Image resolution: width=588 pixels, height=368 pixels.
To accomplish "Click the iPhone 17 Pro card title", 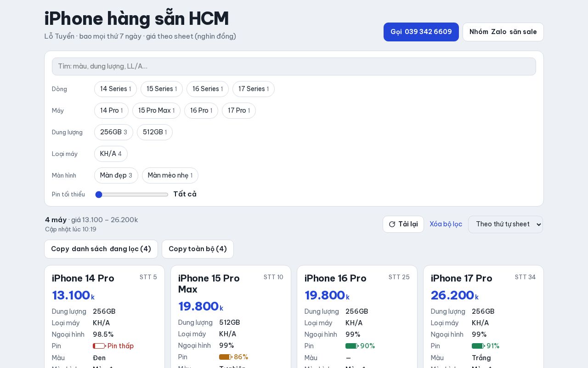I will pos(461,278).
